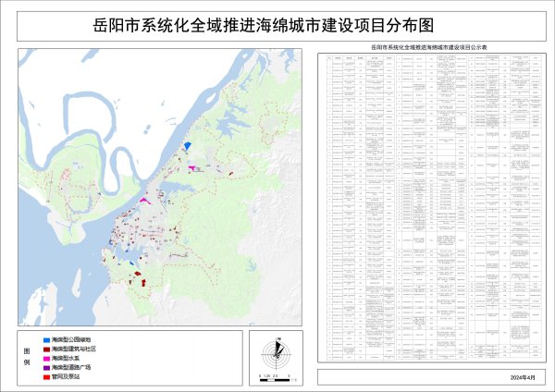
Task: Click the magenta 海绵型水系 legend swatch
Action: click(45, 359)
